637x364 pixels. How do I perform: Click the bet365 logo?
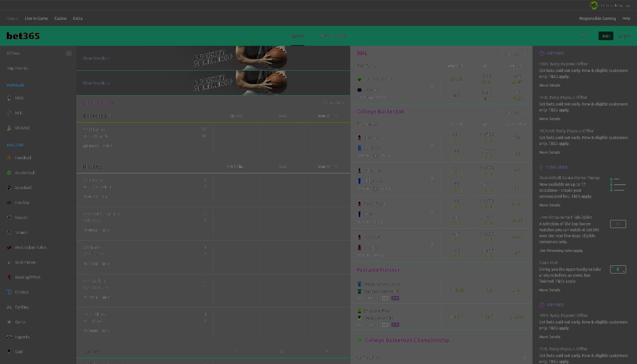tap(23, 36)
